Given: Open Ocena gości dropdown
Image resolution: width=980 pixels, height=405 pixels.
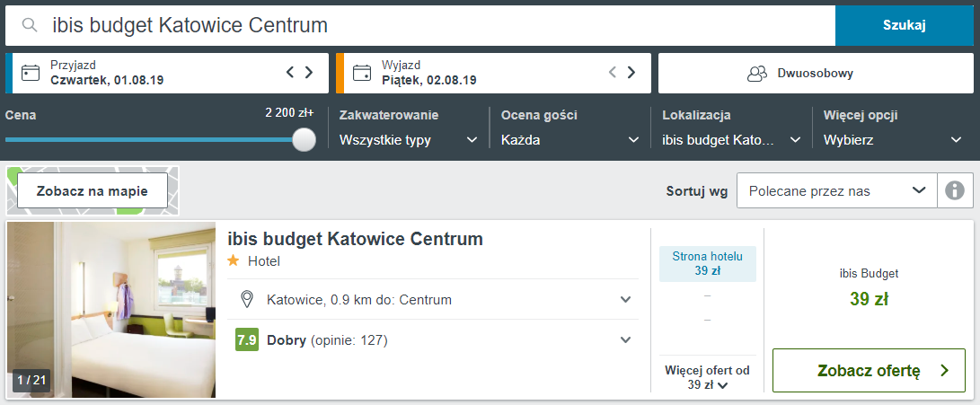Looking at the screenshot, I should [x=569, y=140].
